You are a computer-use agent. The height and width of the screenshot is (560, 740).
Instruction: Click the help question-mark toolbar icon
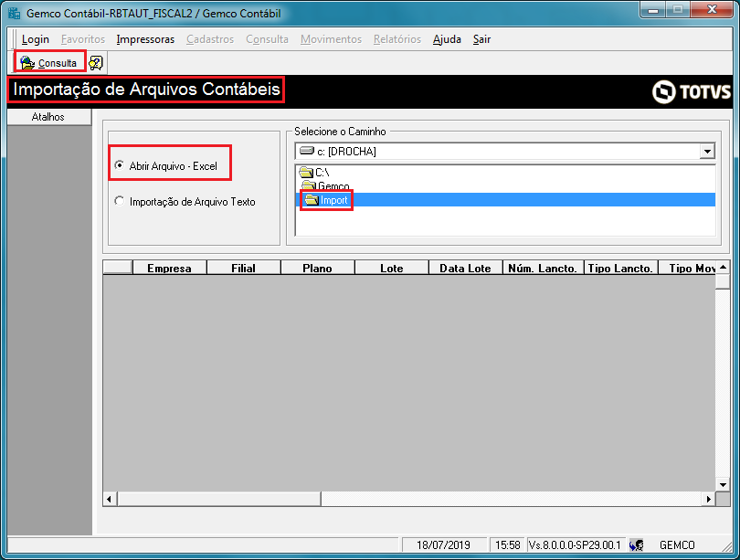click(96, 62)
